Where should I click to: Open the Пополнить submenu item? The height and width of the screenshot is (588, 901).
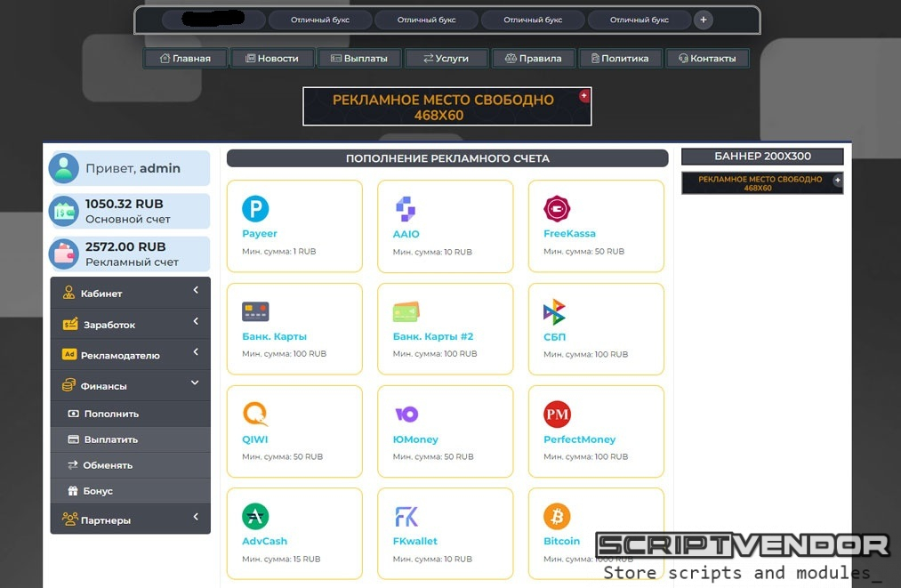click(x=131, y=414)
